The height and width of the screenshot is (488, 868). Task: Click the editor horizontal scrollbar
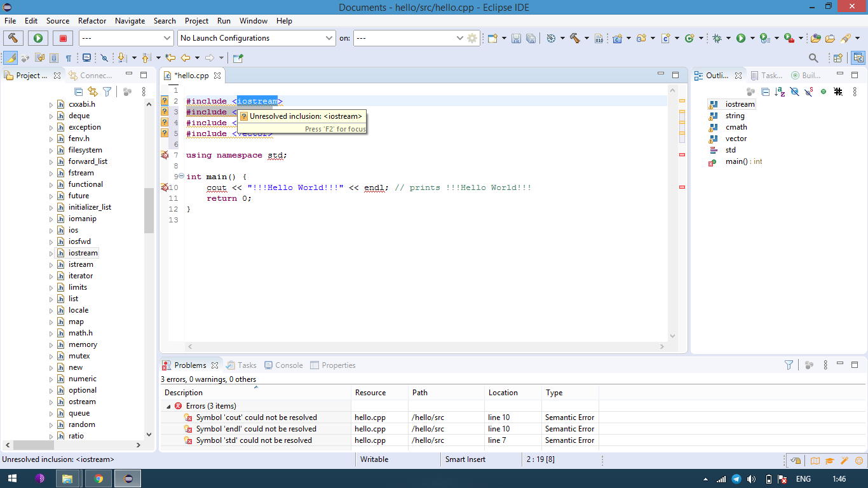click(x=426, y=347)
